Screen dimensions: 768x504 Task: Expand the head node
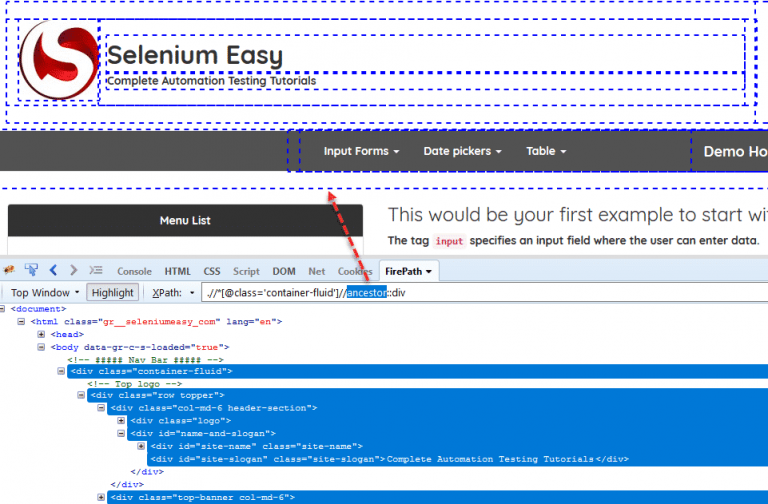click(41, 335)
